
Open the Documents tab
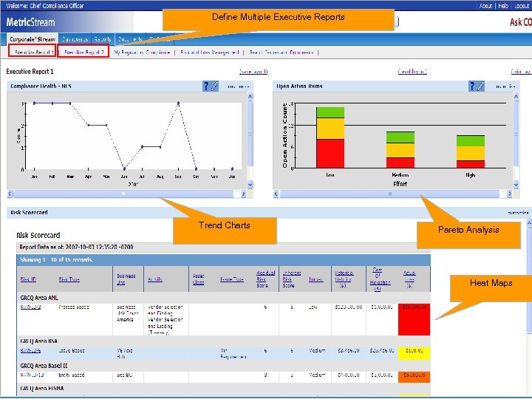coord(130,39)
